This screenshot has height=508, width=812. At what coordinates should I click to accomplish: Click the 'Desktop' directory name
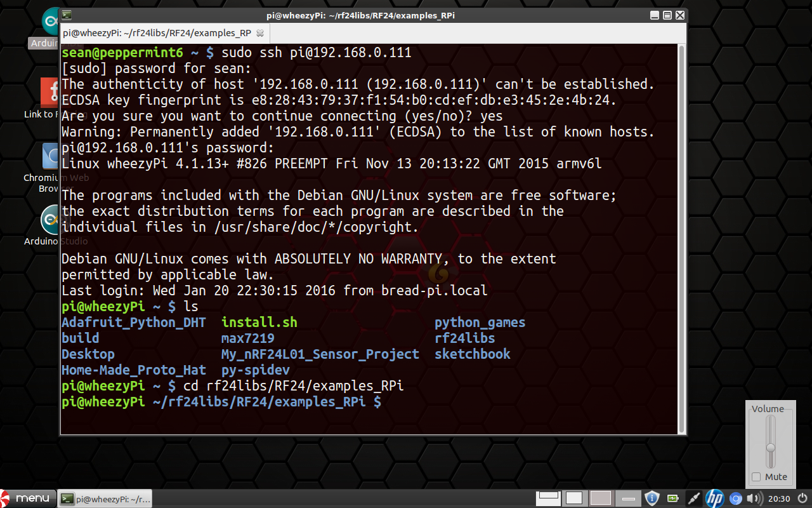coord(88,354)
